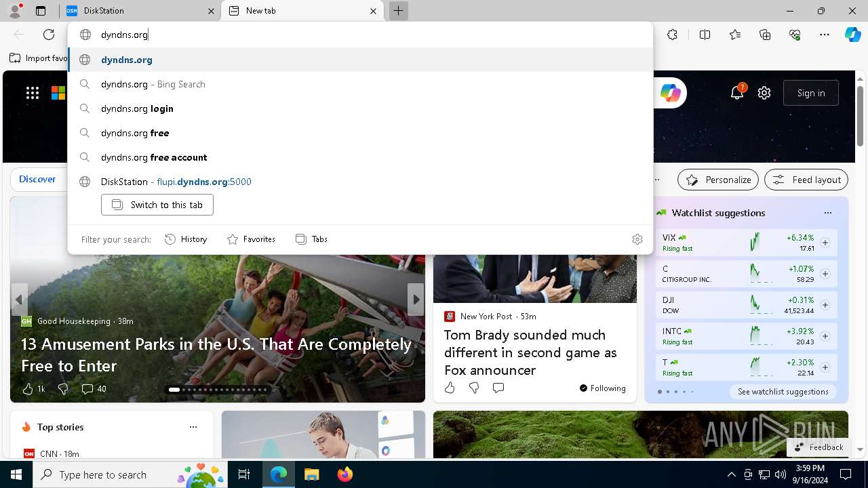
Task: Open File Explorer from taskbar
Action: coord(311,474)
